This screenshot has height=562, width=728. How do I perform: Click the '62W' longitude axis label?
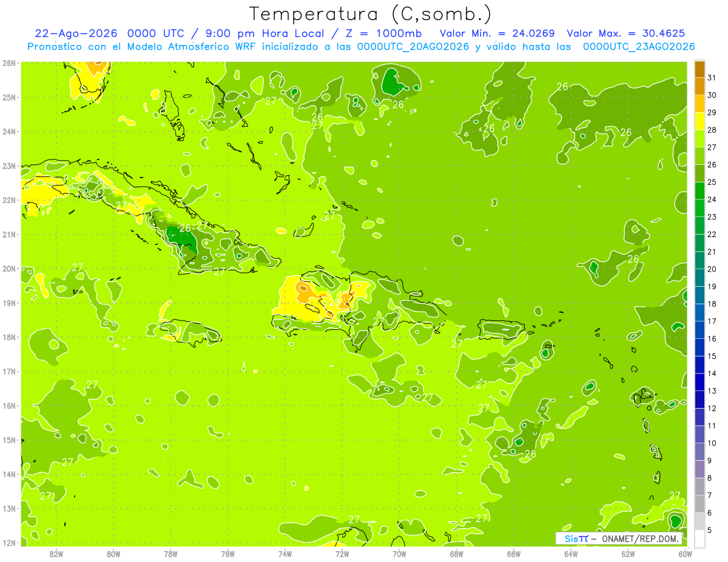[628, 553]
